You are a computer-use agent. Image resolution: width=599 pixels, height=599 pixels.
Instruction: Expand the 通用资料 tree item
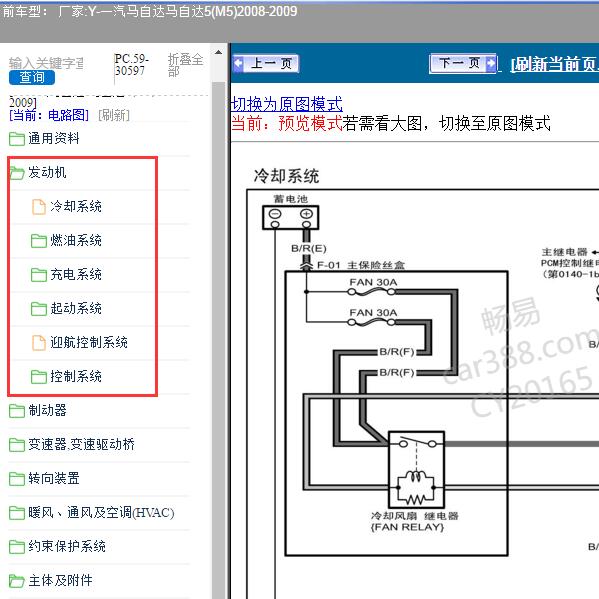(x=53, y=139)
